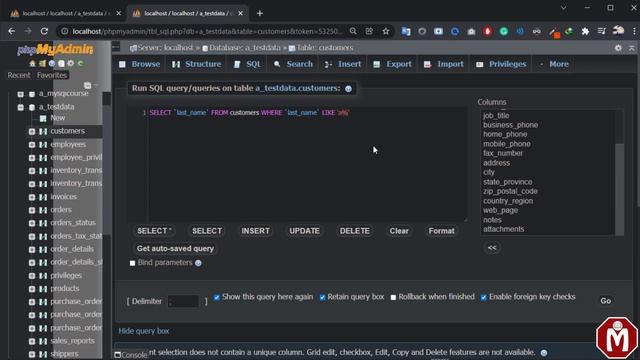Click the Hide query box link
This screenshot has height=360, width=640.
click(x=144, y=331)
